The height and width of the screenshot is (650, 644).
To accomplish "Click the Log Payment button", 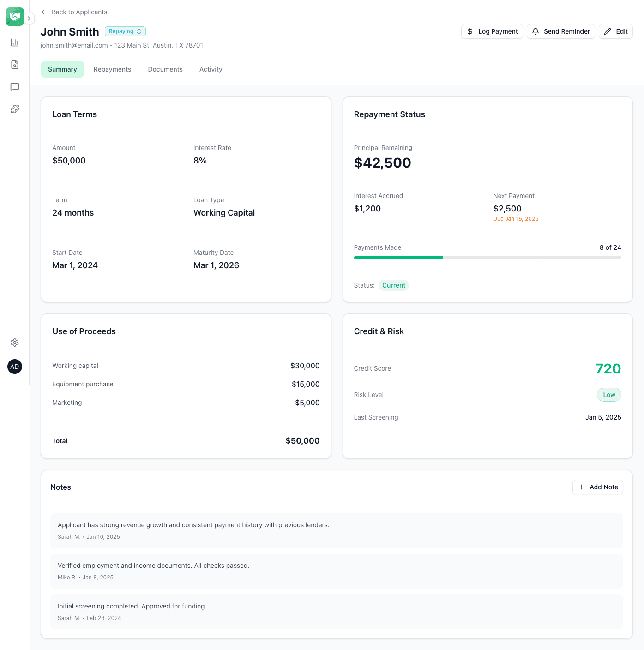I will (x=492, y=31).
